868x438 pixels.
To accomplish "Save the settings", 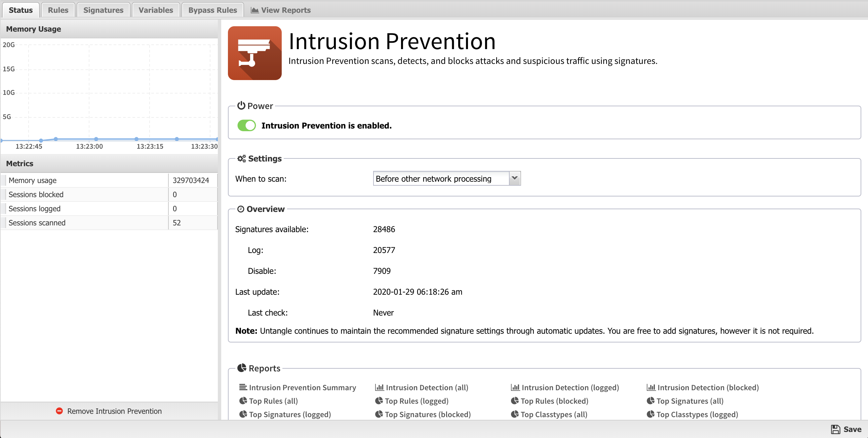I will tap(846, 429).
